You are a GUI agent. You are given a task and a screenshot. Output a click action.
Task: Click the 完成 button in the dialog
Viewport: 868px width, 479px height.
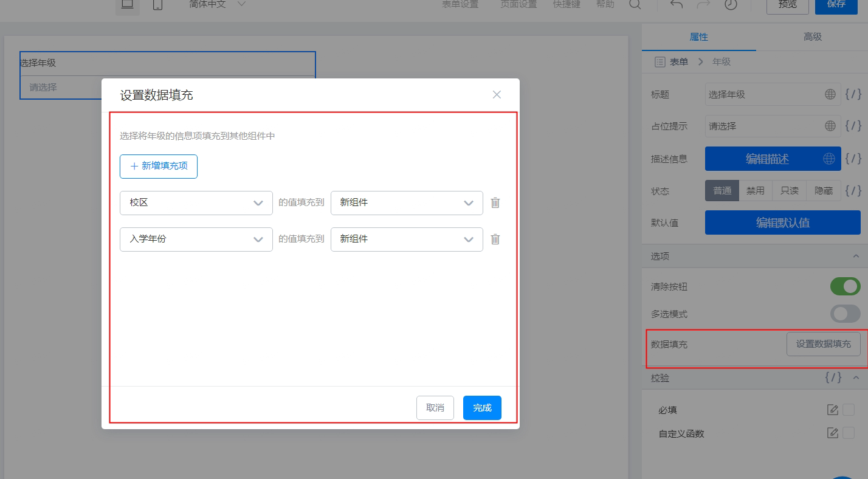coord(482,408)
